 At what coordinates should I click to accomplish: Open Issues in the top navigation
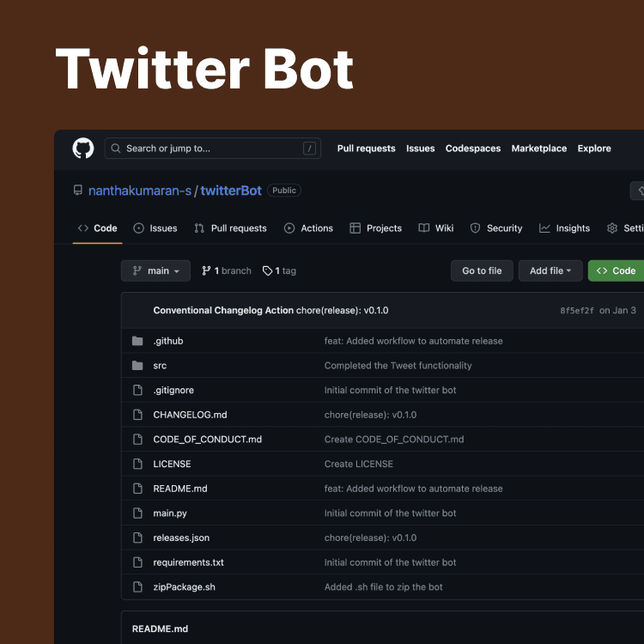421,149
